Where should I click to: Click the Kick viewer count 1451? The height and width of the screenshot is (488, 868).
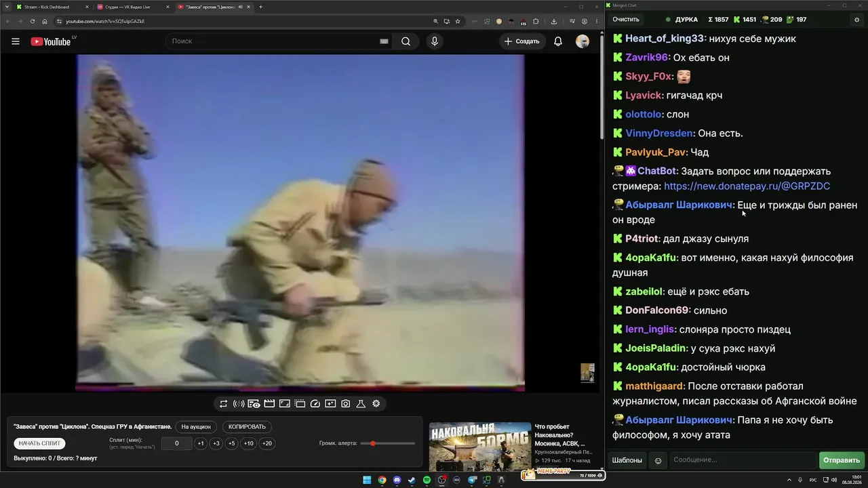click(x=744, y=20)
